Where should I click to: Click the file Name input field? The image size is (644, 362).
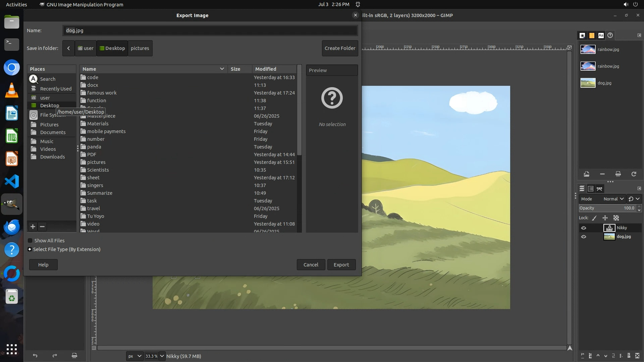[x=210, y=31]
